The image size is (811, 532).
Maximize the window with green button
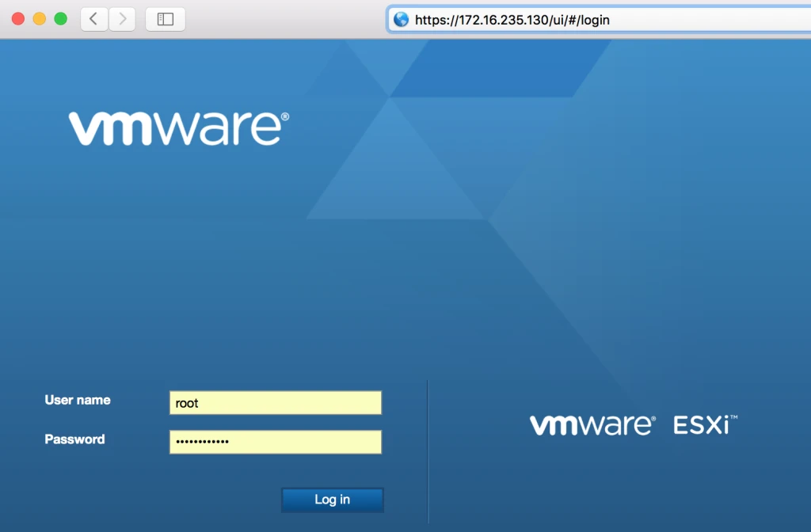[x=60, y=19]
